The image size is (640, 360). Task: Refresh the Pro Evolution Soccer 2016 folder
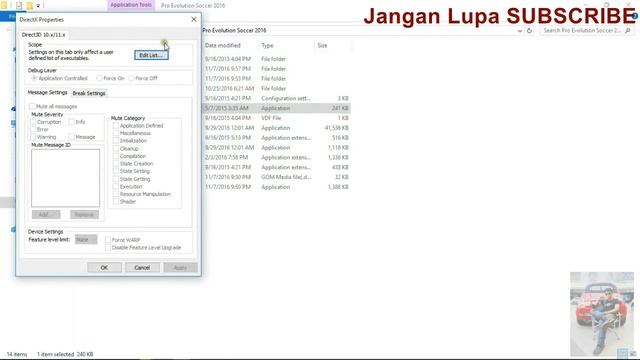click(529, 31)
